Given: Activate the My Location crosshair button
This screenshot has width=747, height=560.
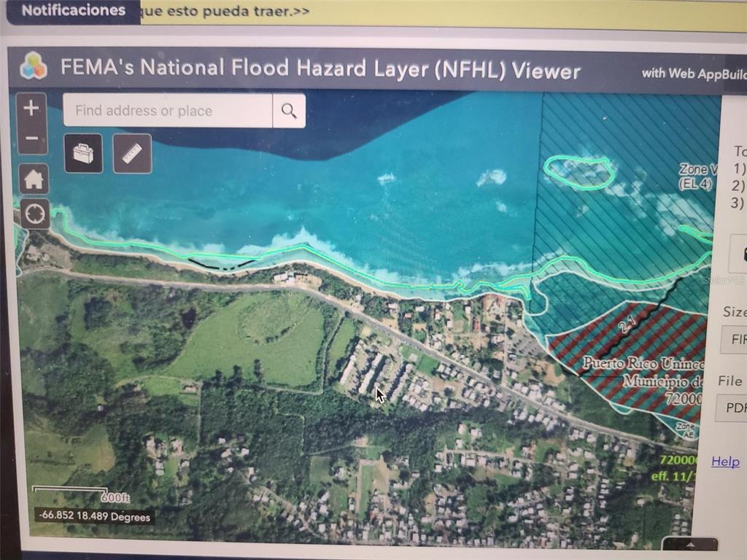Looking at the screenshot, I should click(34, 214).
